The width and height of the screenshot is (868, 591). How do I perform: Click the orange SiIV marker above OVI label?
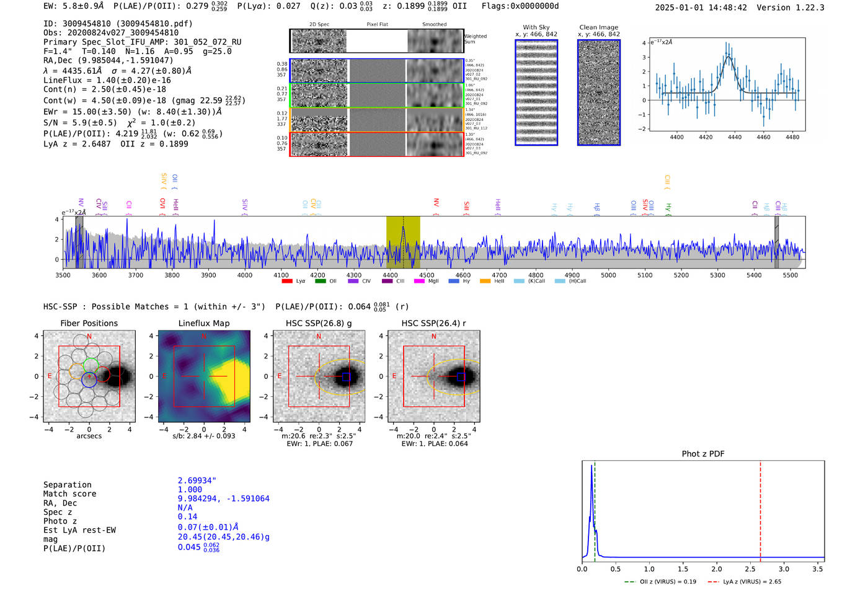tap(164, 180)
